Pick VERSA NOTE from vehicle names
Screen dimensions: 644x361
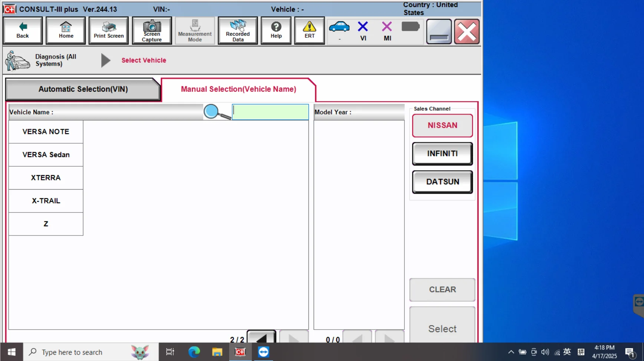pyautogui.click(x=46, y=132)
